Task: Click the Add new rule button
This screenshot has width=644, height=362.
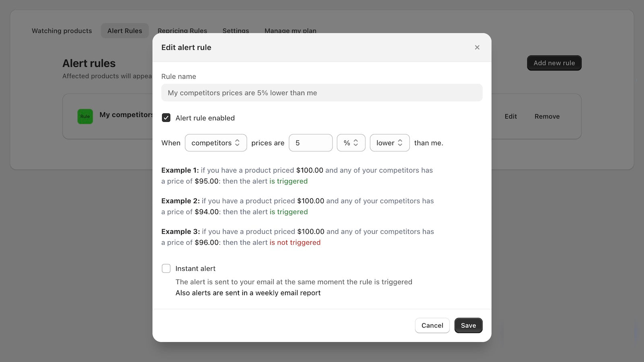Action: click(x=554, y=63)
